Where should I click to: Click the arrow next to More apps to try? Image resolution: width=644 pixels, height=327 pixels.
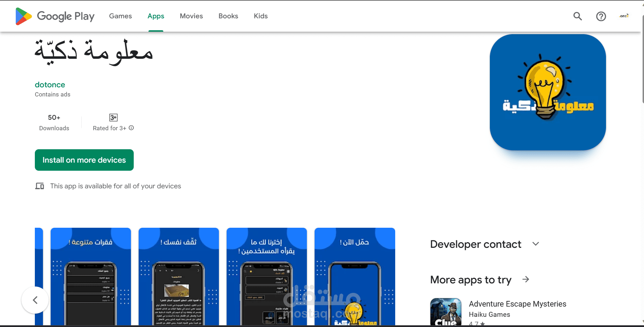pyautogui.click(x=526, y=279)
